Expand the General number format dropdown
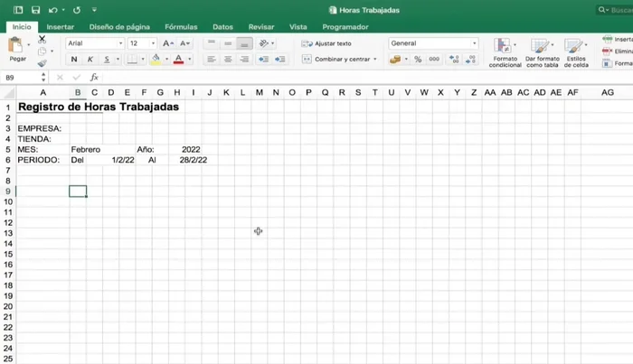This screenshot has width=633, height=364. (434, 43)
